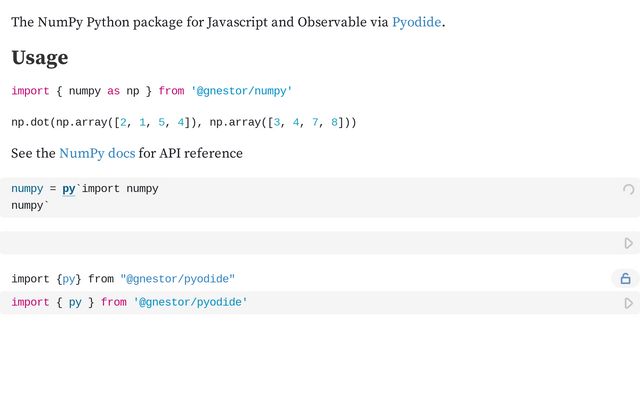Click the second line "numpy`" in the cell

[x=30, y=205]
